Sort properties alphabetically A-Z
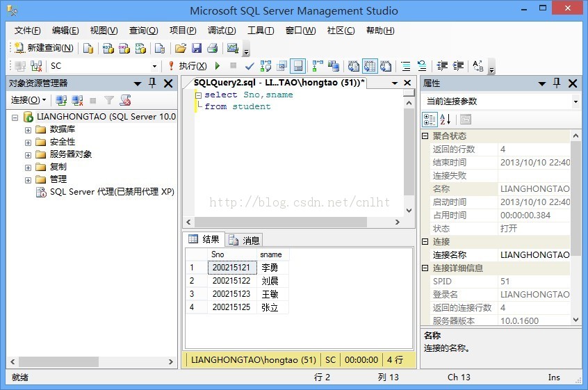588x390 pixels. pyautogui.click(x=445, y=120)
